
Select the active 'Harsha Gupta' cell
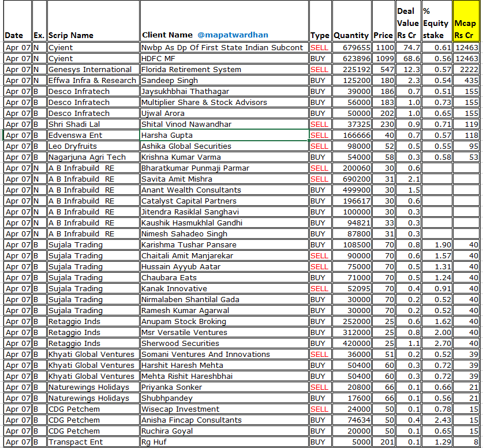pyautogui.click(x=224, y=135)
